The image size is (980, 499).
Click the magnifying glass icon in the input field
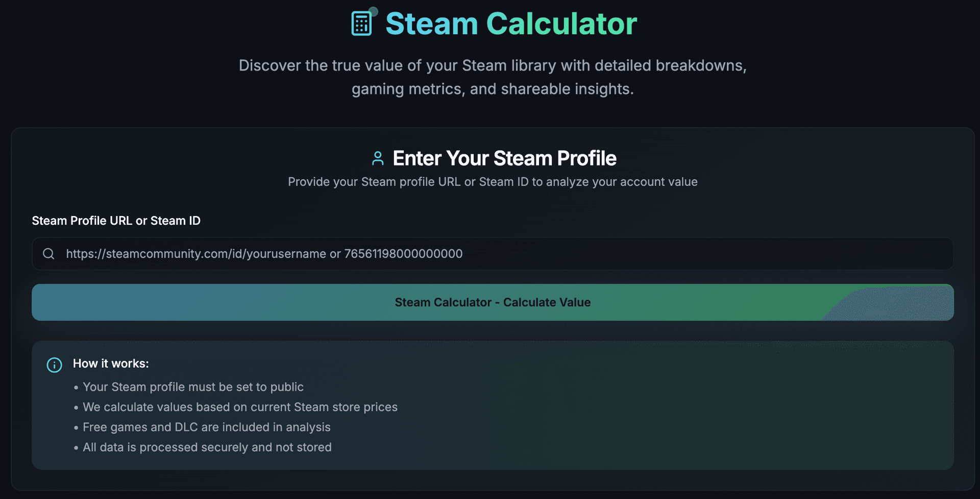click(x=48, y=253)
